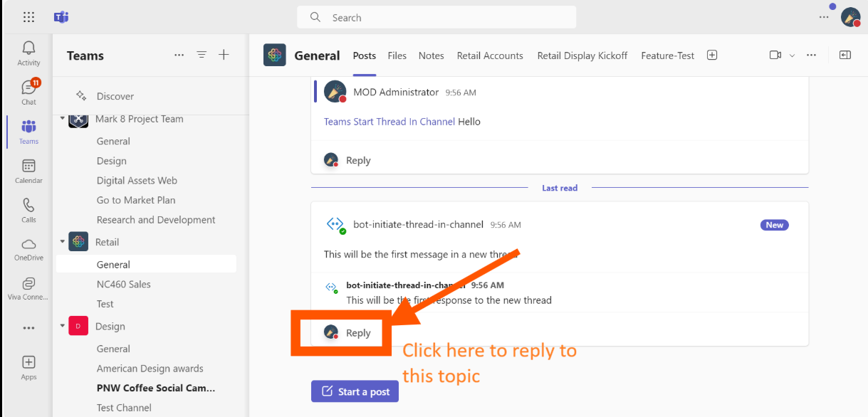
Task: Open Teams panel more options ellipsis
Action: pos(179,55)
